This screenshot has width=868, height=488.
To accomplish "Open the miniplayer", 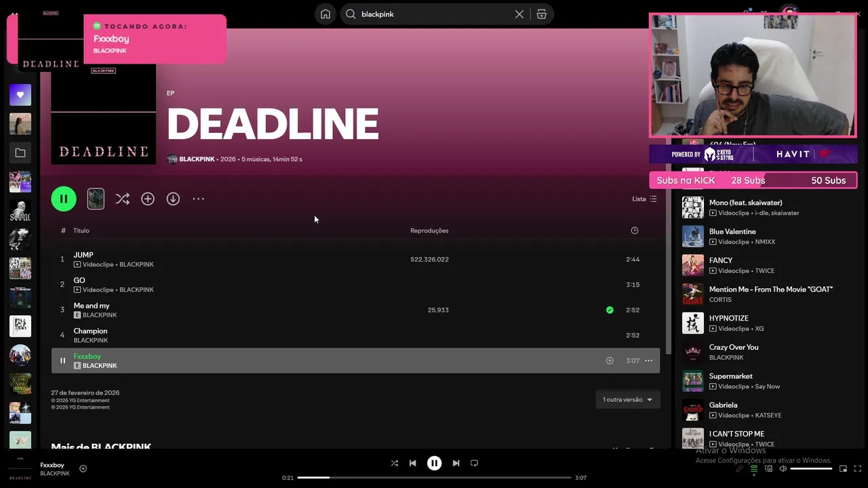I will coord(843,468).
